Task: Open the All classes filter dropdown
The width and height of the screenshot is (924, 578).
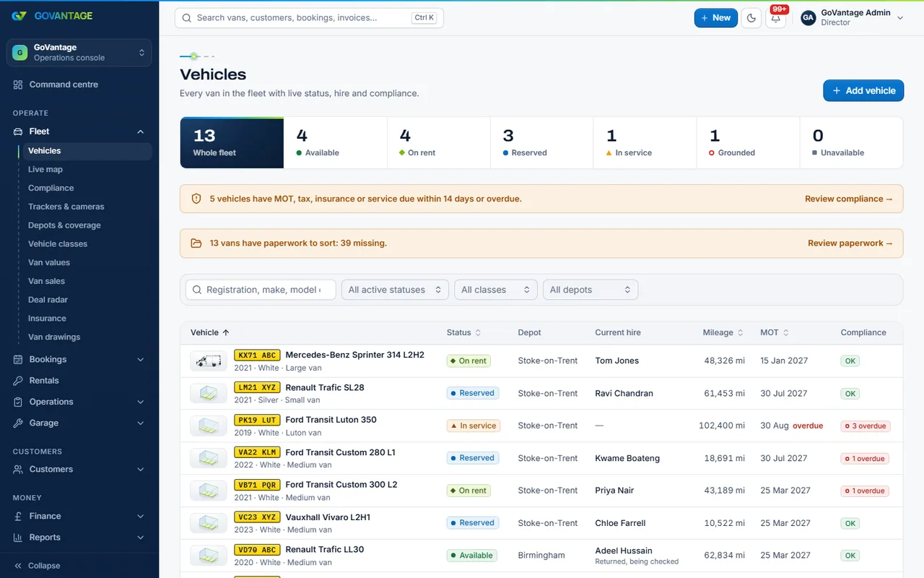Action: [496, 290]
